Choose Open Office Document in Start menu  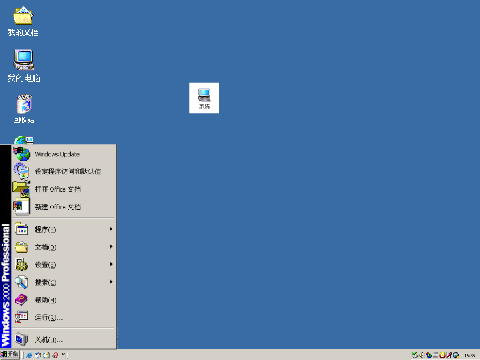[x=64, y=189]
